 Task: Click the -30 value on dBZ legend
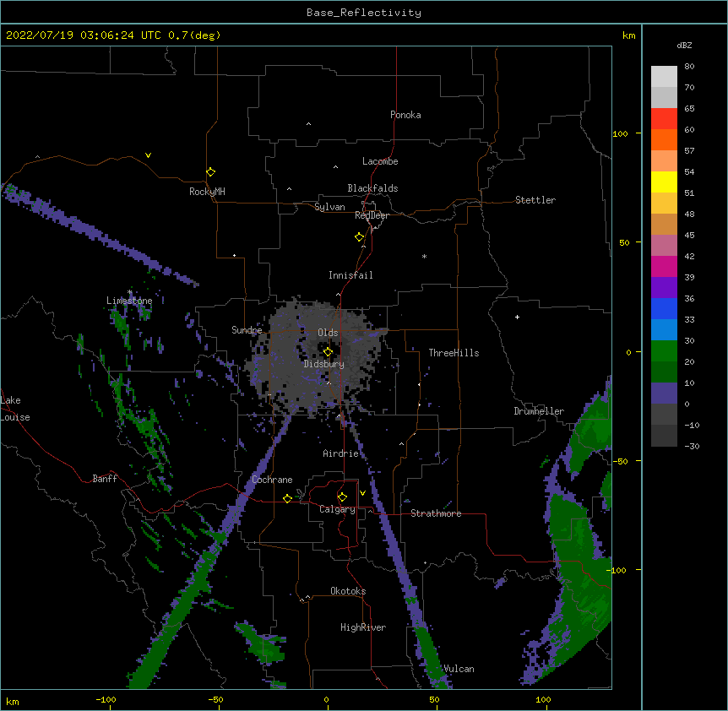point(692,446)
